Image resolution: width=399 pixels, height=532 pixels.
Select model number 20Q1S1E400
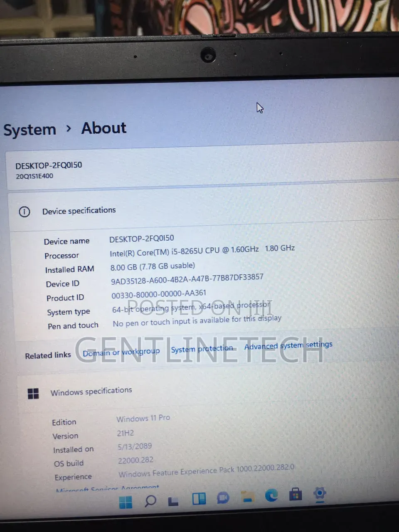(x=34, y=176)
